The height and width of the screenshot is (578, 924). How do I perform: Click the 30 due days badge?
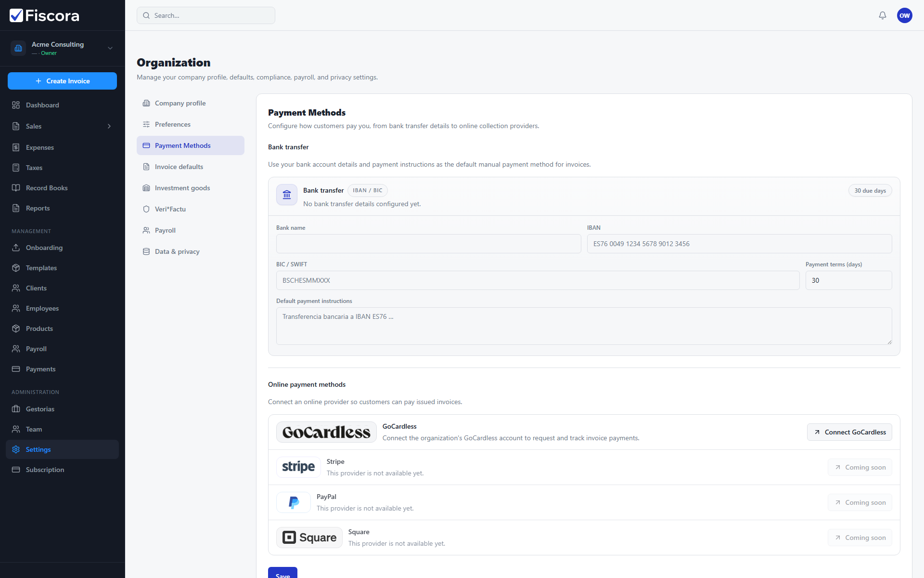[x=870, y=191]
